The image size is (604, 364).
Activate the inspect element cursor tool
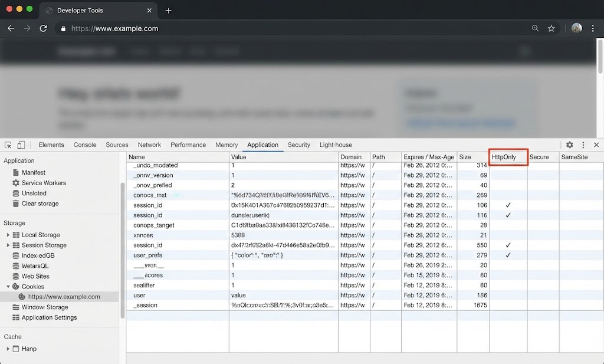[x=8, y=145]
